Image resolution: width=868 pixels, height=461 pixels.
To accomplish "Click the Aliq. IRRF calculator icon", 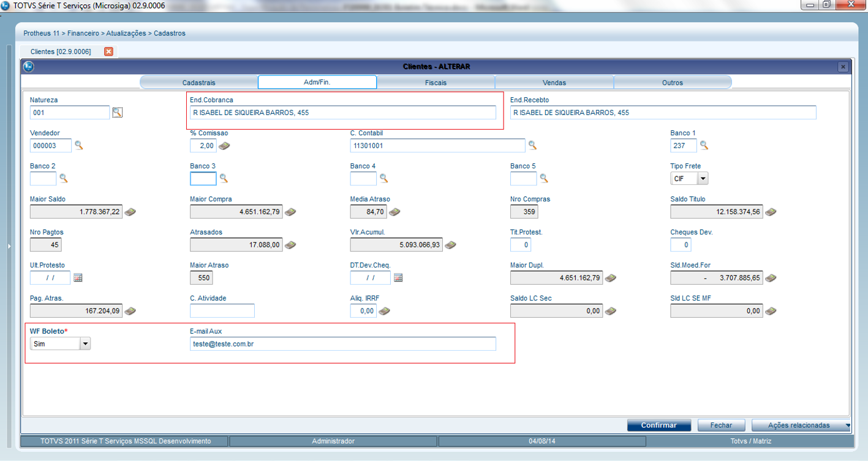I will pyautogui.click(x=384, y=311).
